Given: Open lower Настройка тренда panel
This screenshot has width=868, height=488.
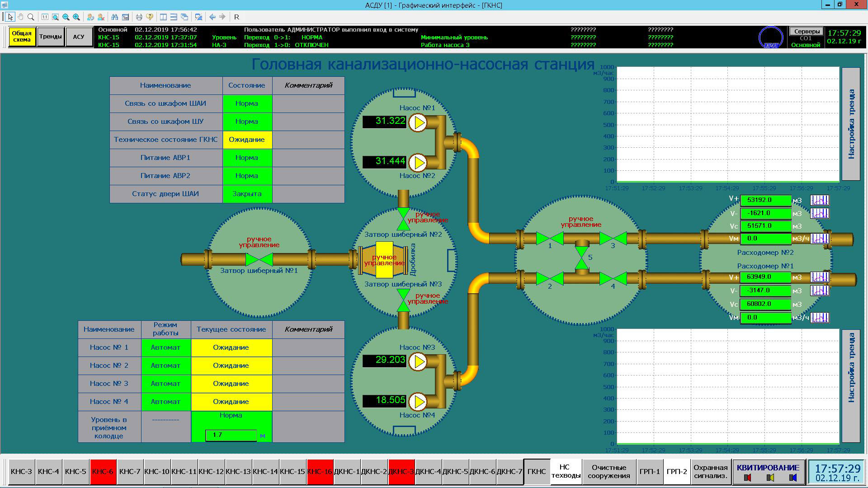Looking at the screenshot, I should click(x=851, y=386).
